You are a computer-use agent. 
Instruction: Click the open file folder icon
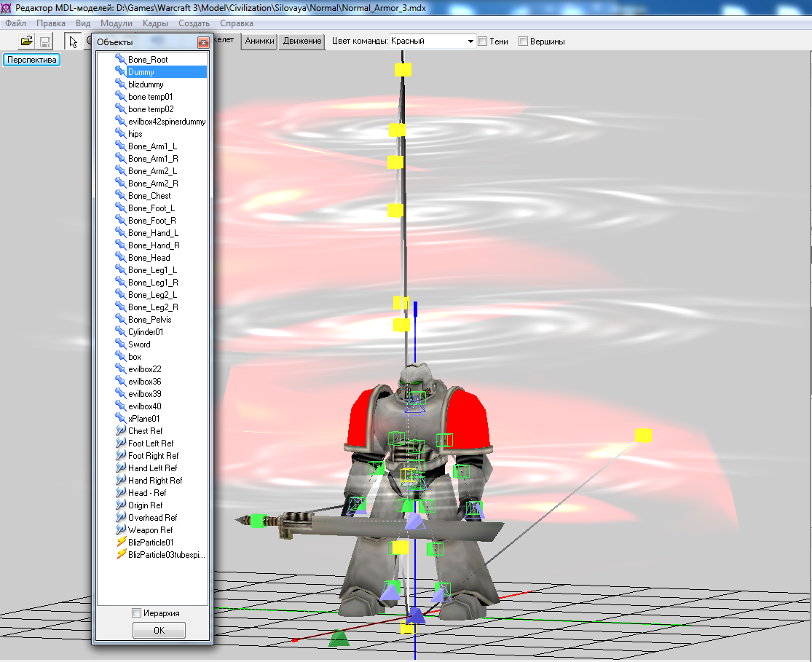(26, 41)
